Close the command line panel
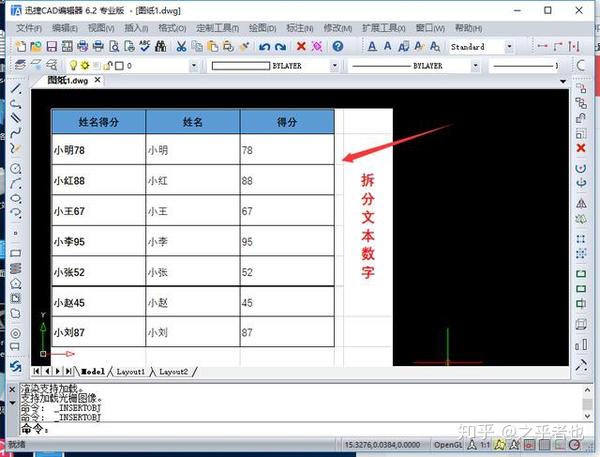Viewport: 600px width, 457px height. pyautogui.click(x=12, y=390)
